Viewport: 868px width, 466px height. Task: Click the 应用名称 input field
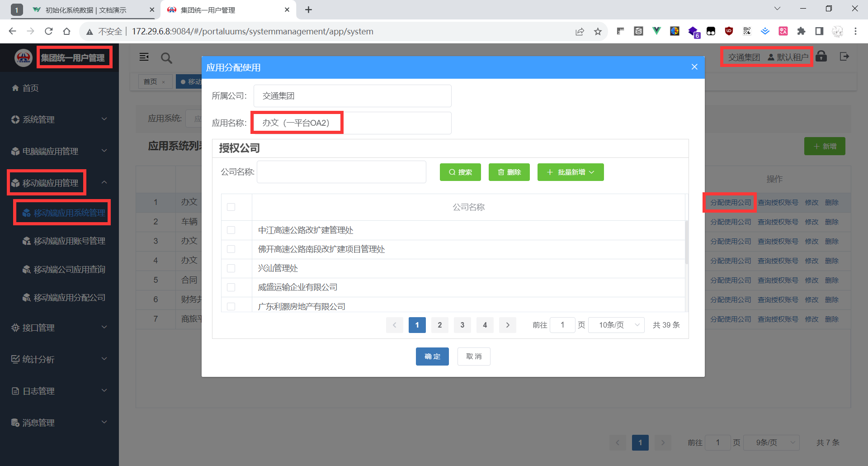353,123
